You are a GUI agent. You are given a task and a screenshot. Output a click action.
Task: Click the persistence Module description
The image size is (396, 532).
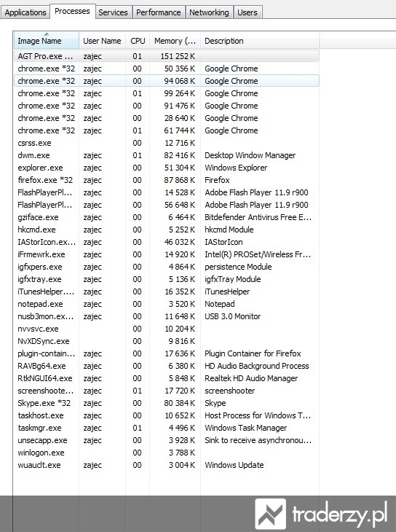tap(238, 267)
